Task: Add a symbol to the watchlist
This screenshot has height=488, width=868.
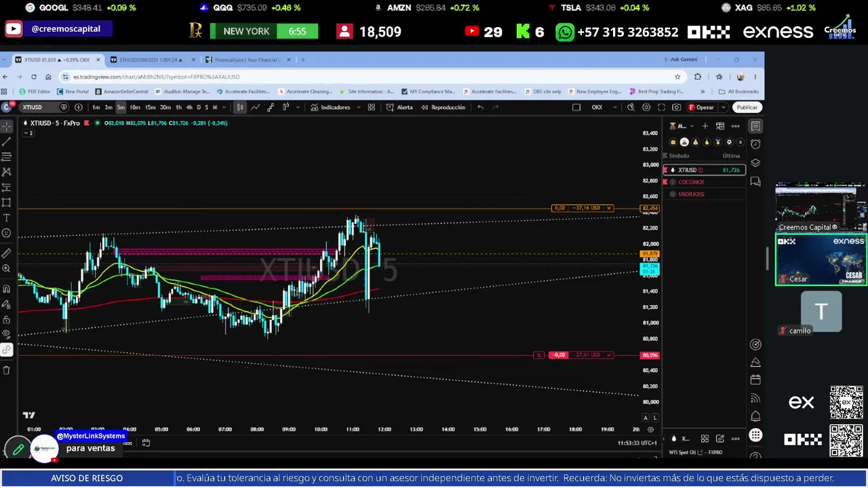Action: [705, 126]
